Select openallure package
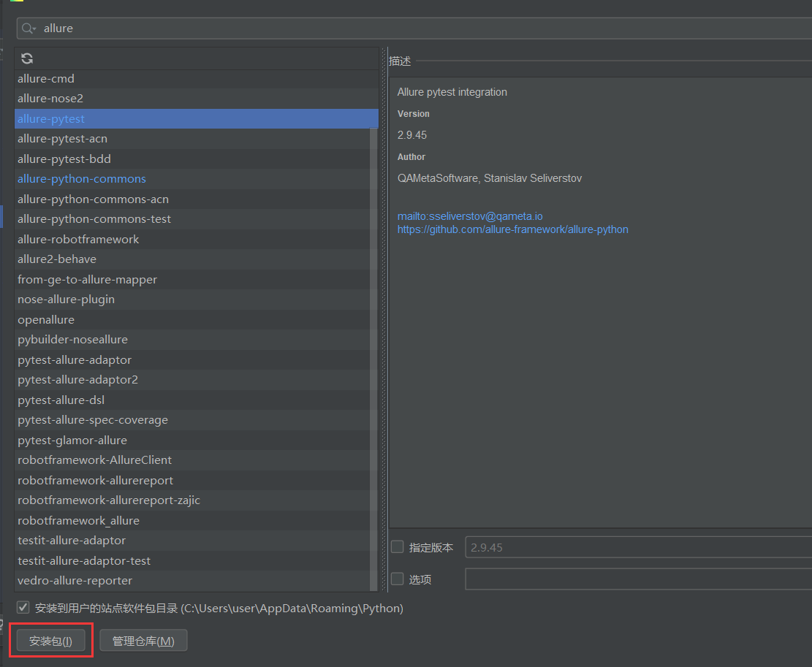Image resolution: width=812 pixels, height=667 pixels. point(193,320)
